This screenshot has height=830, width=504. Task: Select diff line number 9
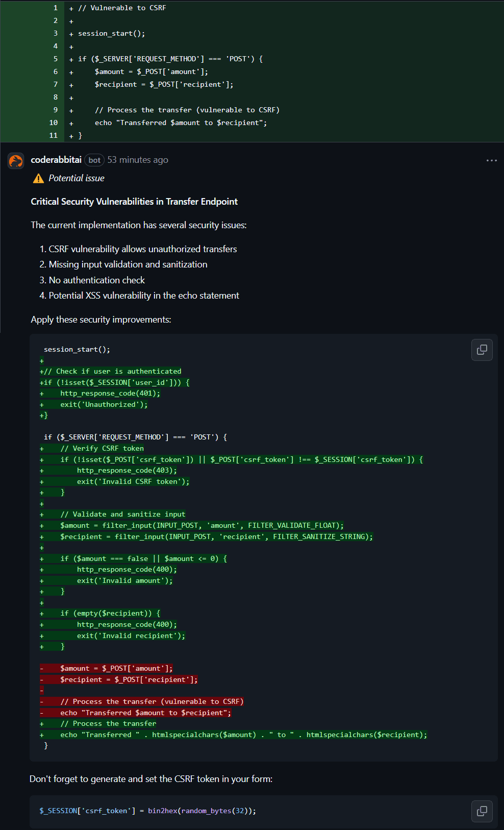[56, 110]
